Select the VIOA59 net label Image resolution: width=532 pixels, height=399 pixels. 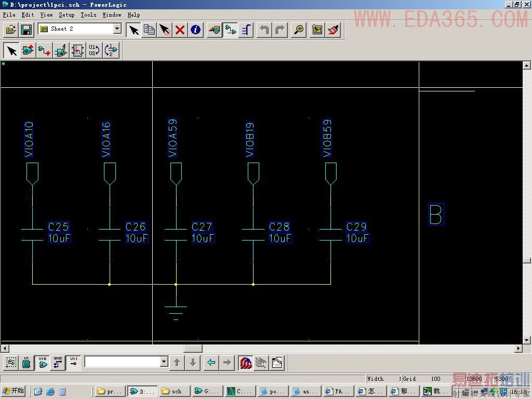tap(172, 138)
